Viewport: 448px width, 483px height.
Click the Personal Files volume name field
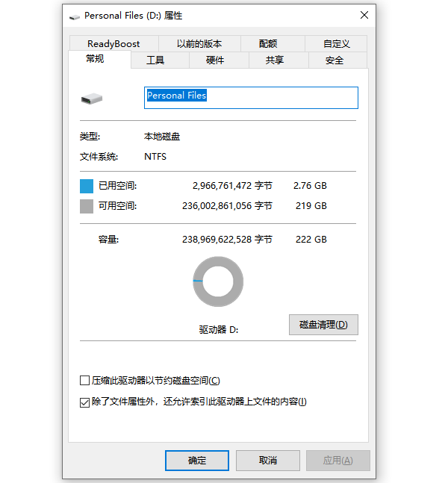pos(251,98)
